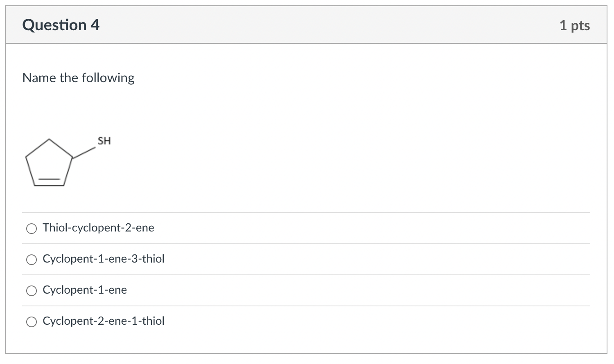Click the Cyclopent-1-ene answer label
Viewport: 614px width, 364px height.
pyautogui.click(x=85, y=290)
